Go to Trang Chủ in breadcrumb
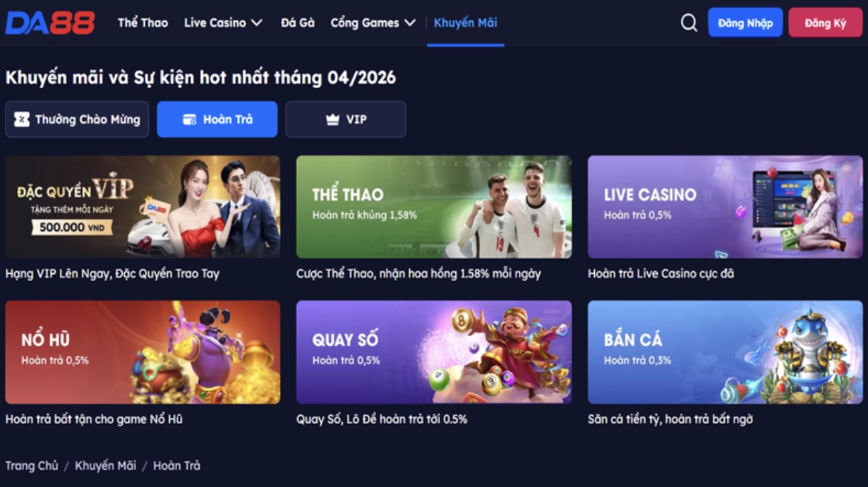 click(32, 466)
